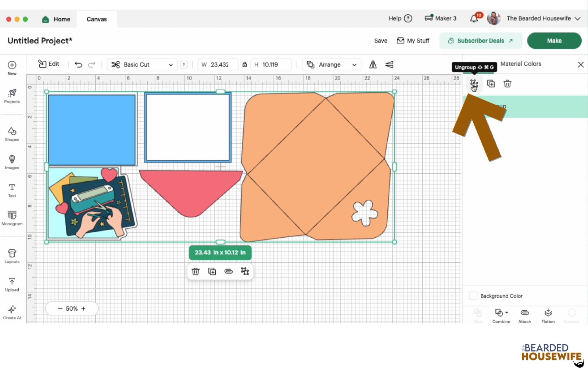Click the Save link in the header
Screen dimensions: 588x374
(x=380, y=40)
